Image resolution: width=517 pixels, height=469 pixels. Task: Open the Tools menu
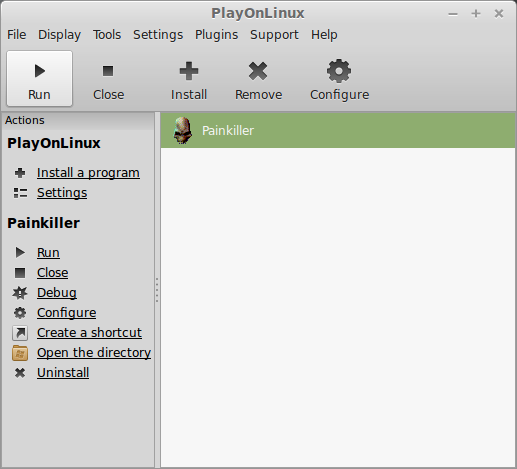tap(107, 35)
